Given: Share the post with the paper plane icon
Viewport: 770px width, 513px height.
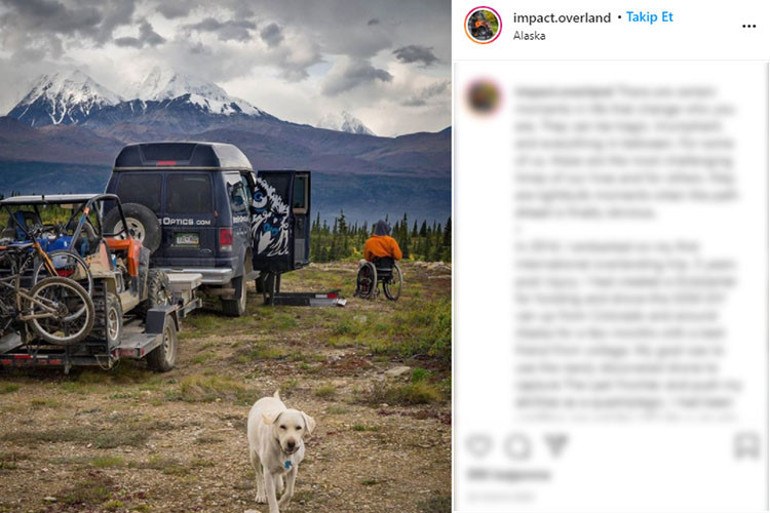Looking at the screenshot, I should pos(556,445).
